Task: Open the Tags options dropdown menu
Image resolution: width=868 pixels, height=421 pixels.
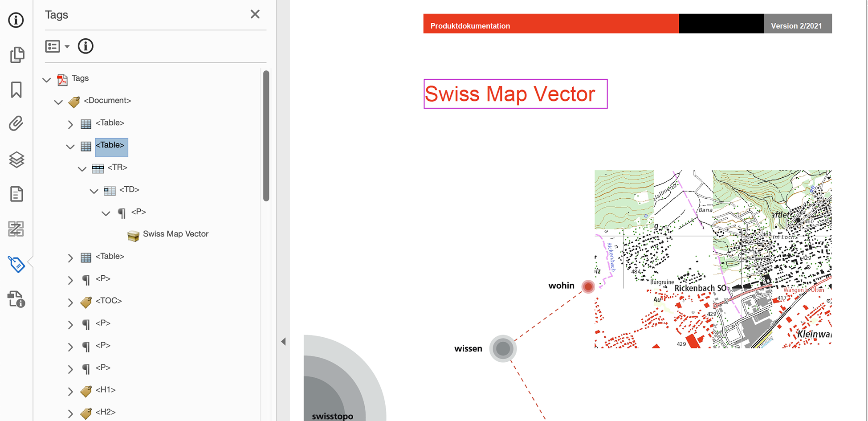Action: pyautogui.click(x=57, y=46)
